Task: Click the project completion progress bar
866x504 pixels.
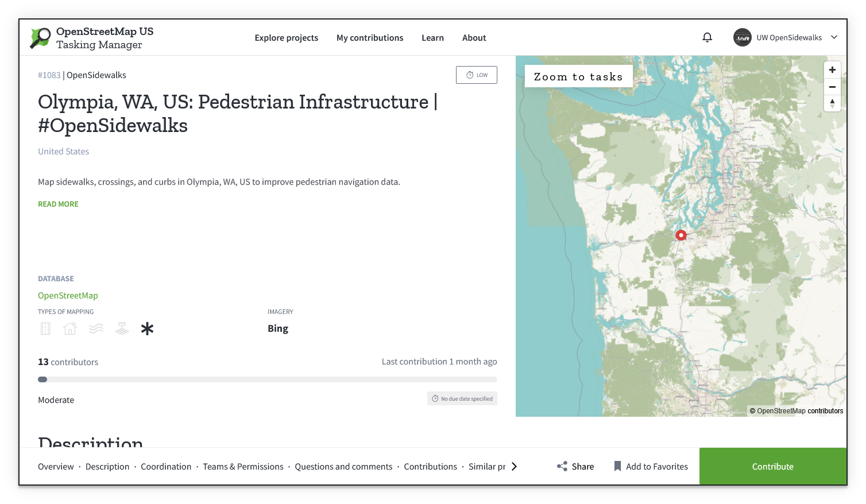Action: click(267, 379)
